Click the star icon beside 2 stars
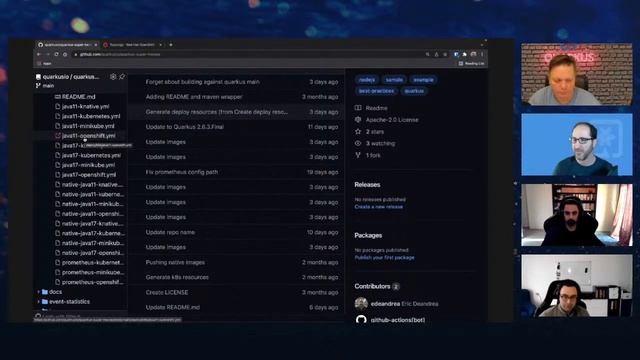The height and width of the screenshot is (360, 640). [x=358, y=131]
